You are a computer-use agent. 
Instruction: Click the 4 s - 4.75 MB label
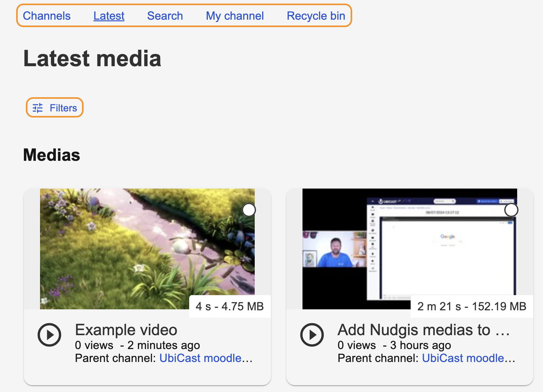click(230, 306)
